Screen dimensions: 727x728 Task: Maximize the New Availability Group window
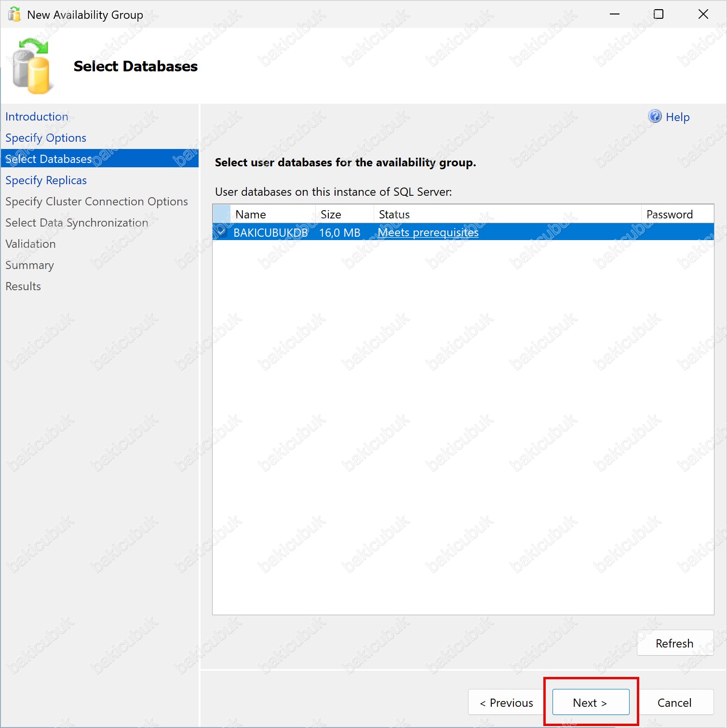point(659,14)
